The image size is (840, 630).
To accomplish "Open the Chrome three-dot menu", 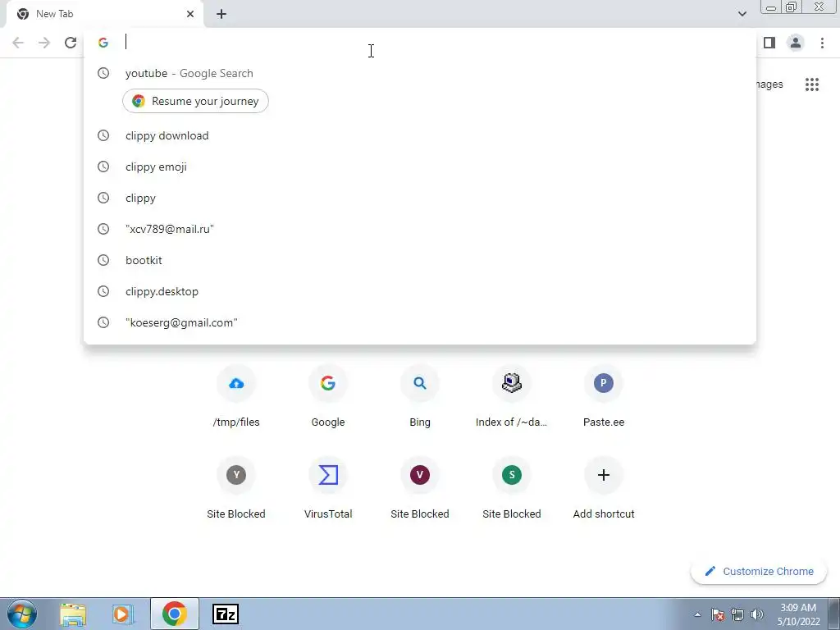I will 822,43.
